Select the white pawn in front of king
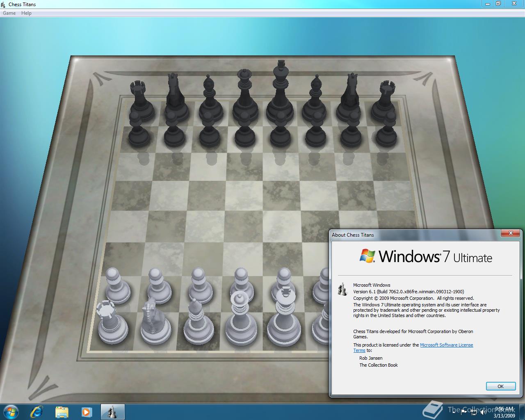This screenshot has height=420, width=525. pyautogui.click(x=284, y=280)
